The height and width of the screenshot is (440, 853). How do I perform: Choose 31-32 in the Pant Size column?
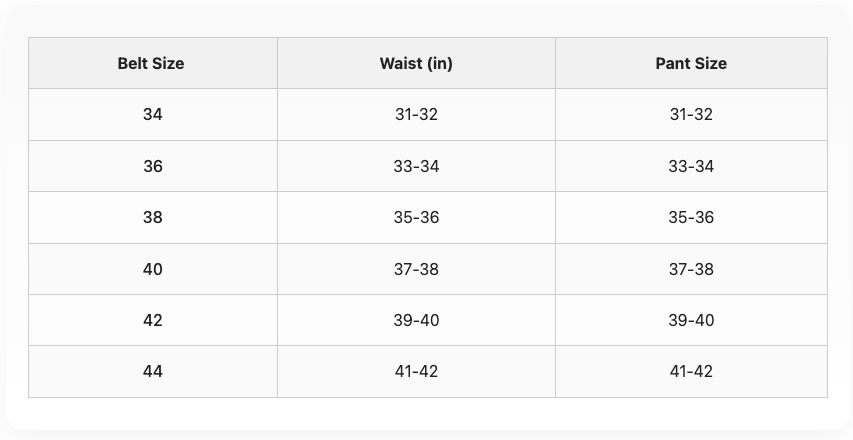point(691,114)
